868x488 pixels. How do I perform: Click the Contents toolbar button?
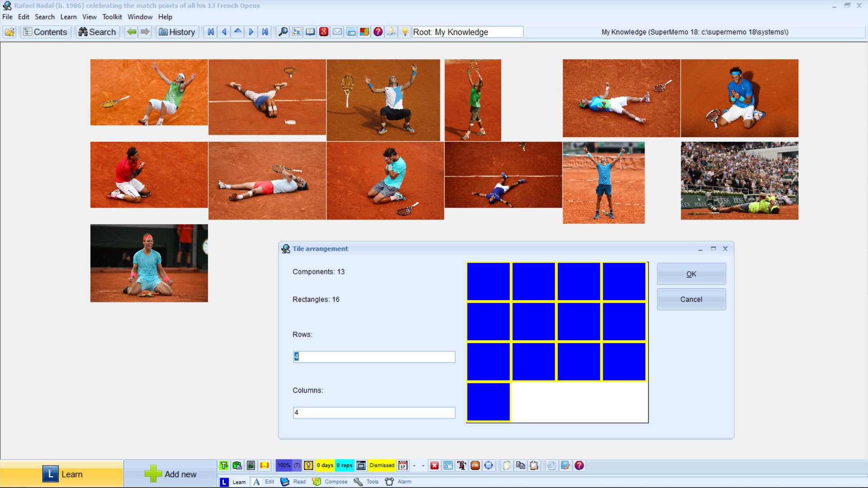click(45, 32)
